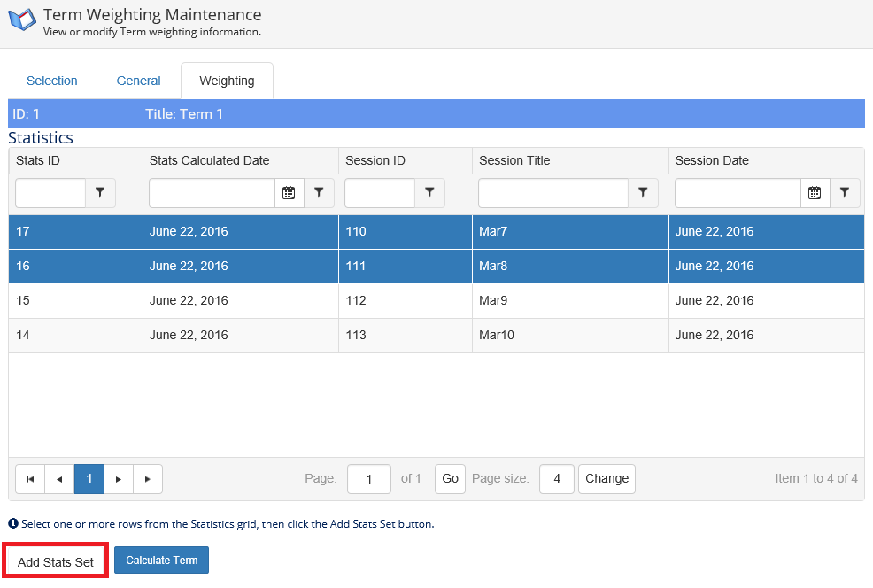Click the Change page size button
This screenshot has height=588, width=873.
606,479
